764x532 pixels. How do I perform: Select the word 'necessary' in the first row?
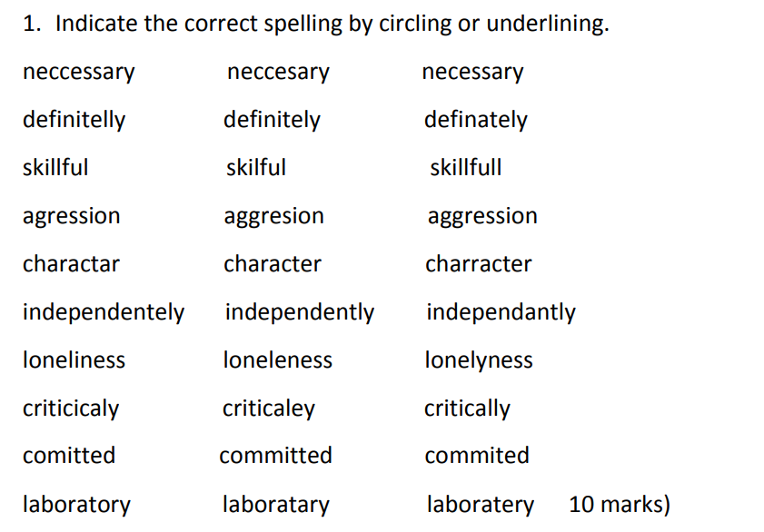click(472, 73)
